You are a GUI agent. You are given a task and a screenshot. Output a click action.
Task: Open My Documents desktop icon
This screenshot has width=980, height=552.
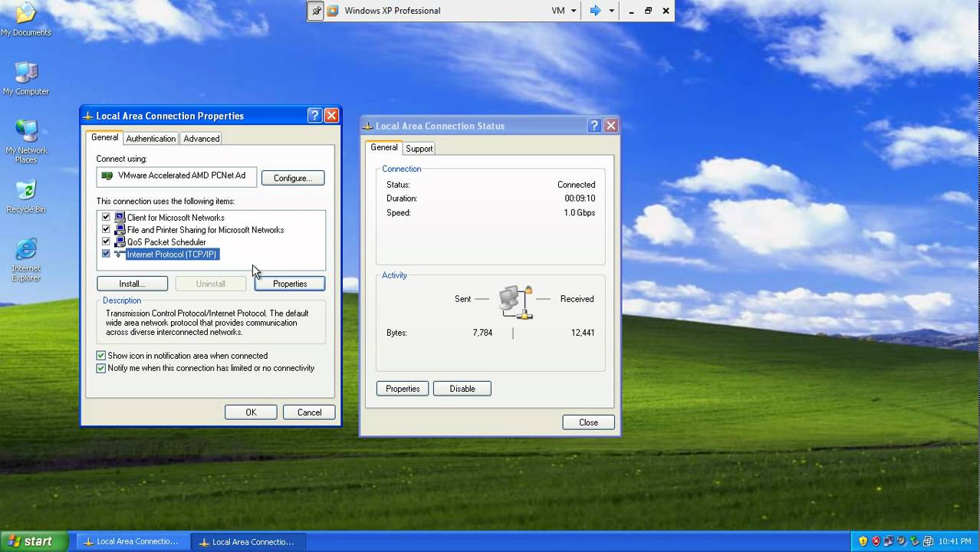(x=25, y=19)
